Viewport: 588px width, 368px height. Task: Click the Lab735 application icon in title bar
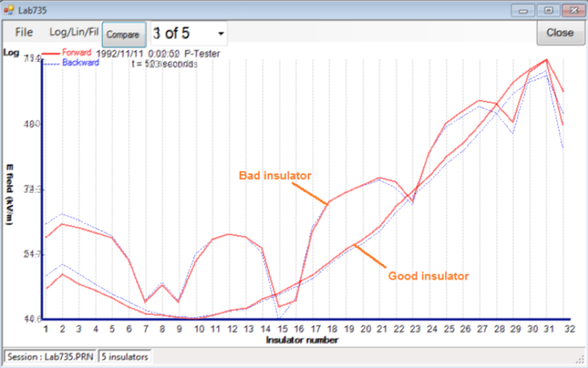[x=9, y=10]
